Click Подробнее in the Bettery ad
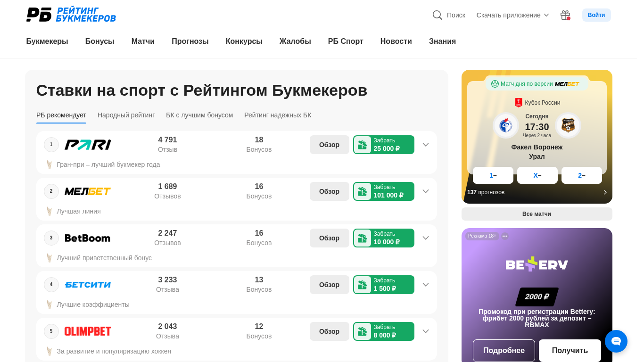This screenshot has height=362, width=644. click(x=504, y=351)
